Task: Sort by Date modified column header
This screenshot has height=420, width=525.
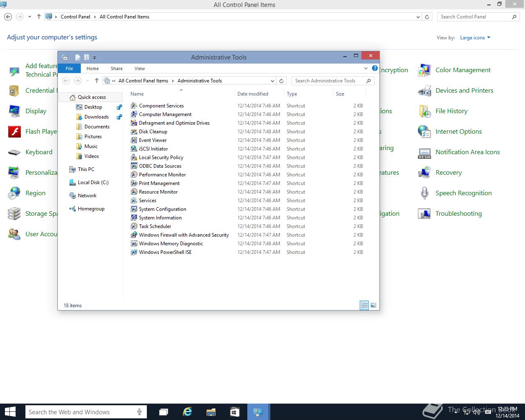Action: [253, 94]
